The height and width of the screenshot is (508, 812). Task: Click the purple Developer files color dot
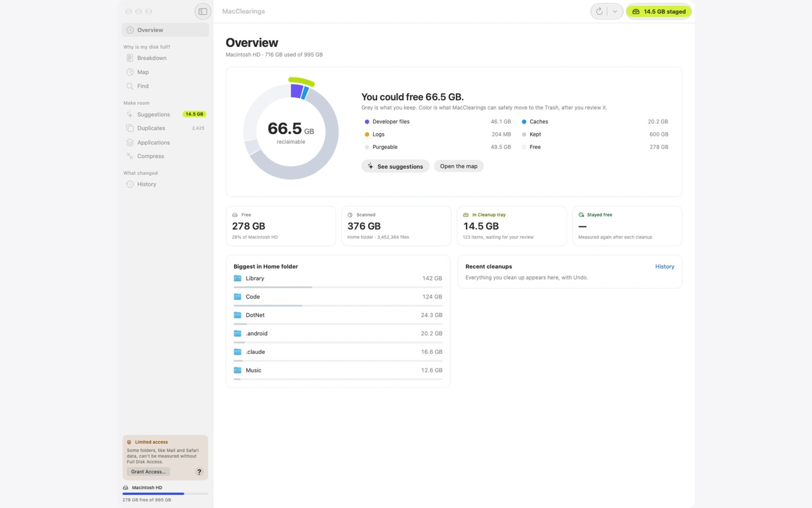[x=367, y=122]
